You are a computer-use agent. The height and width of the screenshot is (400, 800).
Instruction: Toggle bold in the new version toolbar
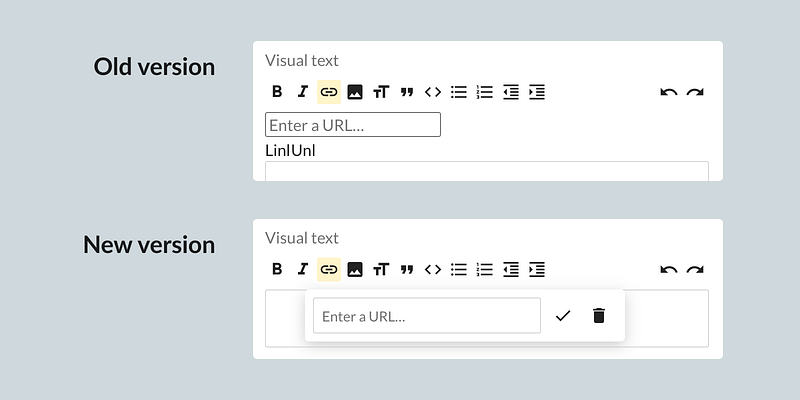pos(277,269)
